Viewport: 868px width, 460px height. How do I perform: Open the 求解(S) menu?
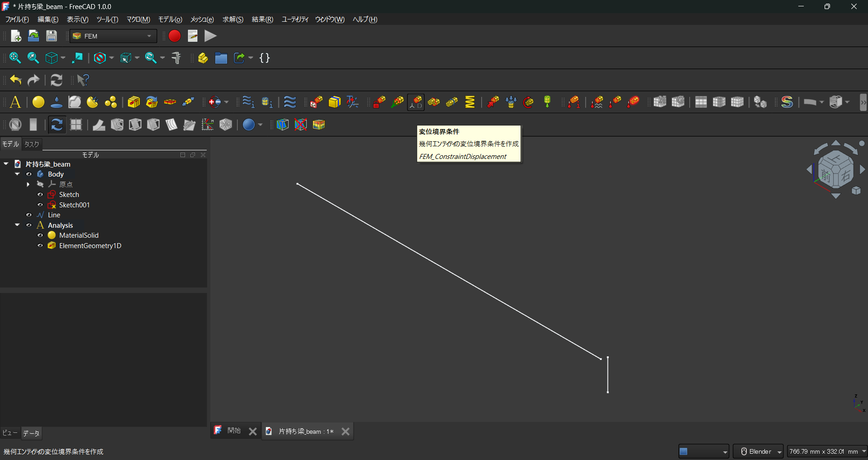click(233, 19)
